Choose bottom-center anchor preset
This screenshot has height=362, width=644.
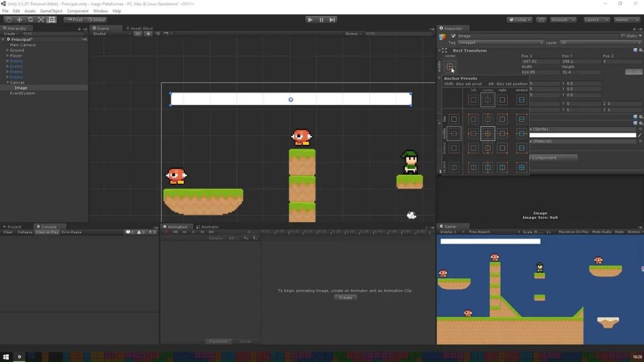487,148
